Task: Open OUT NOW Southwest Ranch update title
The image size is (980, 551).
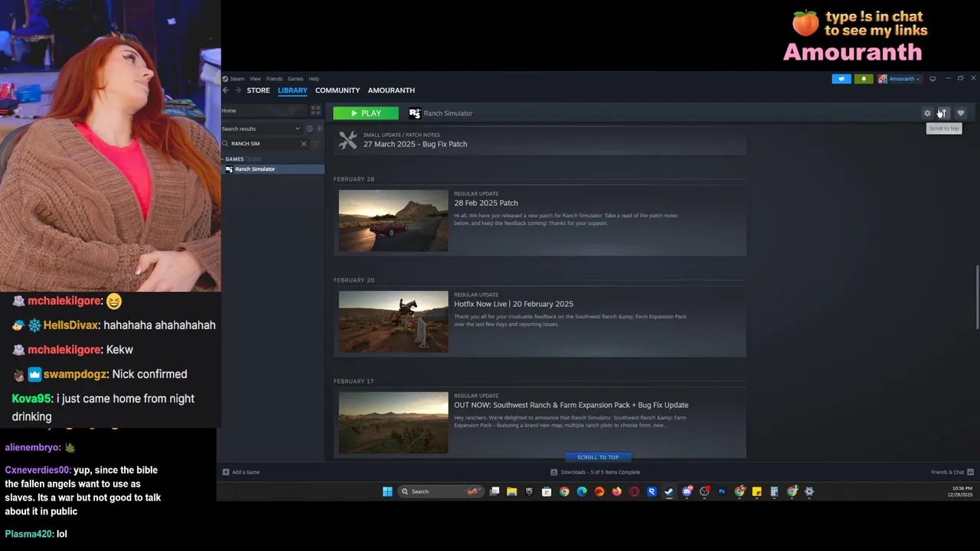Action: coord(571,405)
